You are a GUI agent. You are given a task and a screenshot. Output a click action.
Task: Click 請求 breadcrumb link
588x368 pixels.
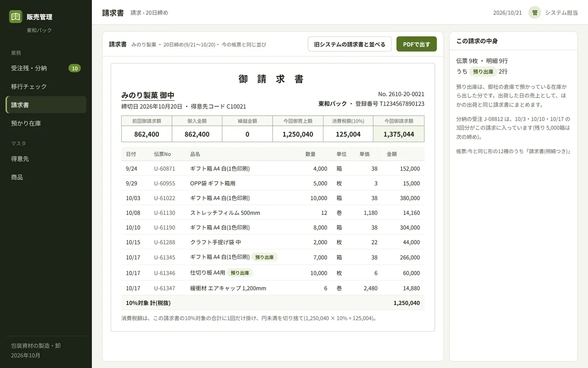click(136, 13)
